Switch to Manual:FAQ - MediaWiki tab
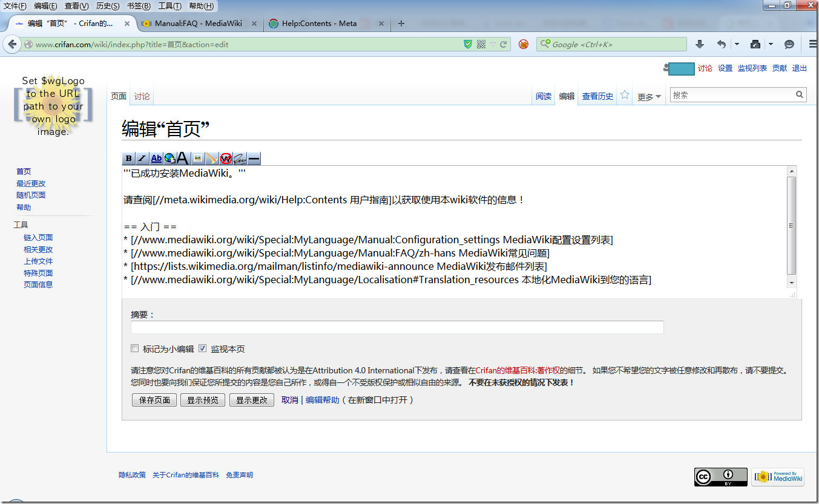Viewport: 819px width, 504px height. 199,24
